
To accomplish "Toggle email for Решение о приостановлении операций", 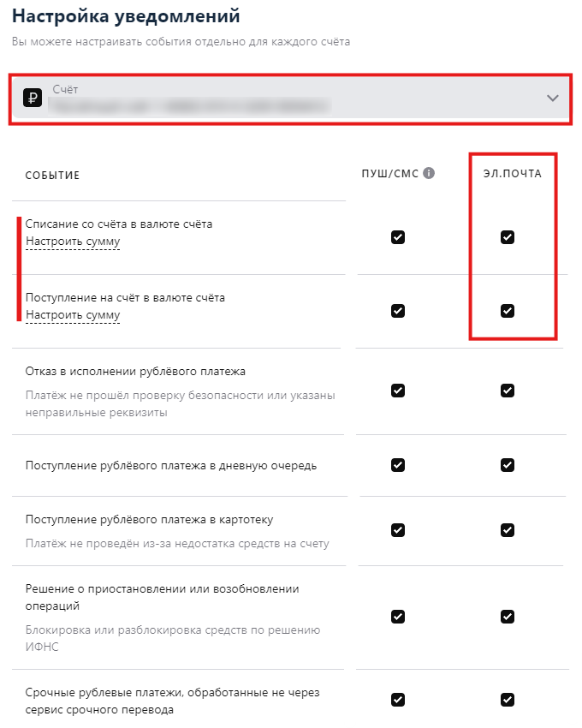I will click(508, 617).
